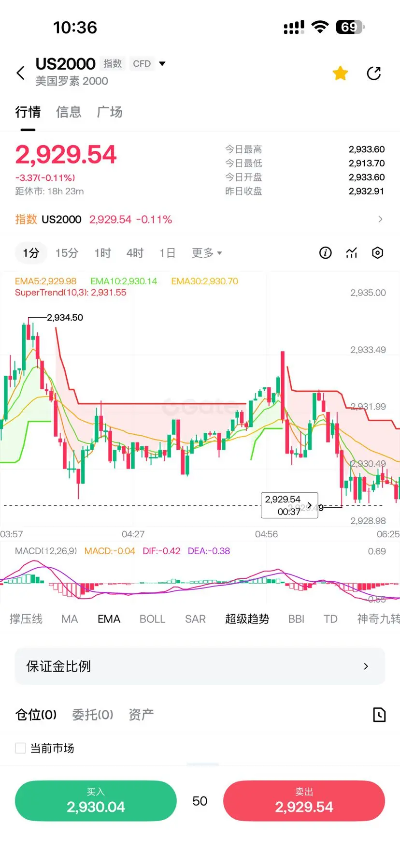Tap the share icon
The width and height of the screenshot is (400, 868).
(x=374, y=73)
